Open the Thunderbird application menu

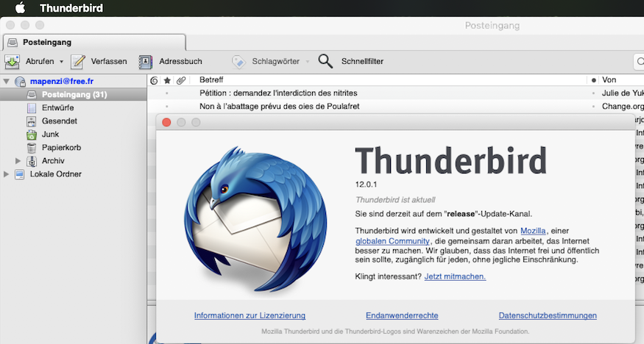coord(71,8)
